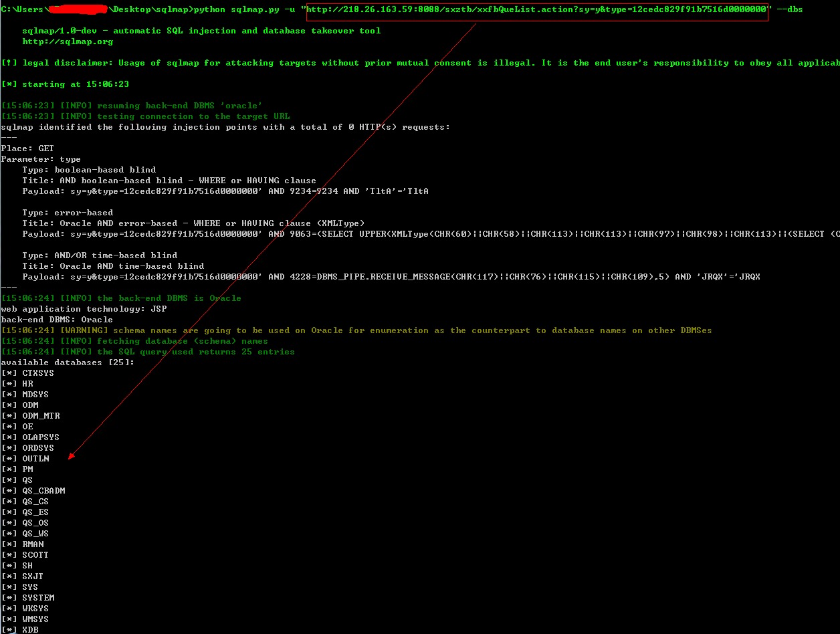
Task: Click the 'available databases [25]:' line
Action: pyautogui.click(x=68, y=362)
